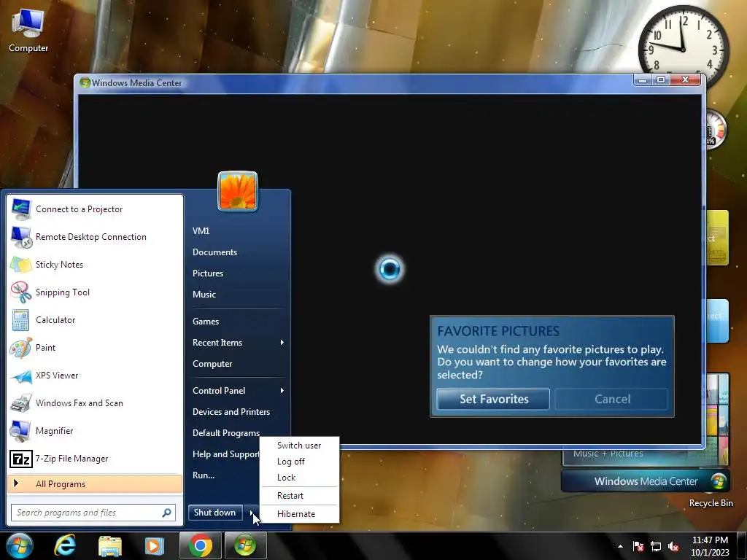Launch Windows Media Player taskbar icon
This screenshot has height=560, width=747.
coord(155,545)
